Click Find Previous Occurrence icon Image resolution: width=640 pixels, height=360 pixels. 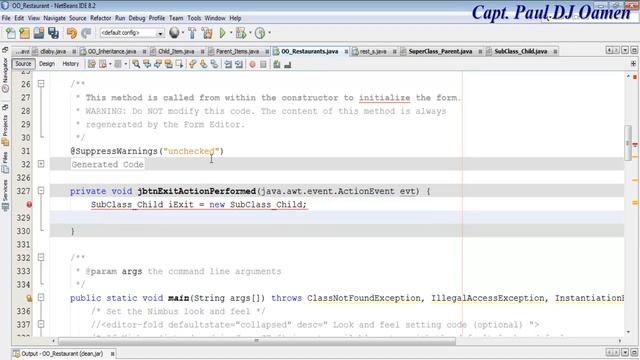point(147,64)
